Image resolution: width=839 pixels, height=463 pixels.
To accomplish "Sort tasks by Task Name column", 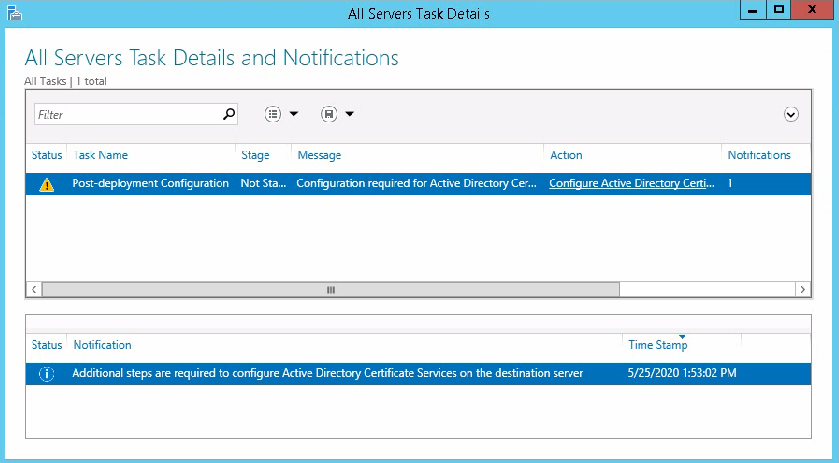I will click(101, 155).
